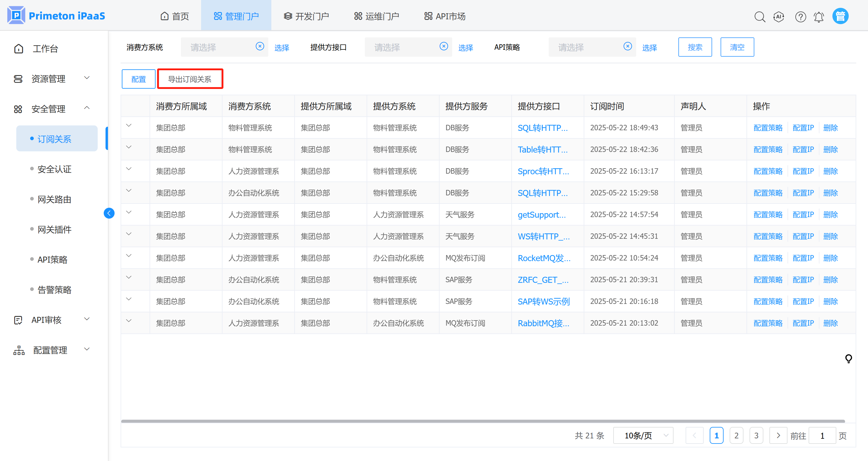Open the notifications bell icon
Image resolution: width=868 pixels, height=461 pixels.
tap(819, 17)
